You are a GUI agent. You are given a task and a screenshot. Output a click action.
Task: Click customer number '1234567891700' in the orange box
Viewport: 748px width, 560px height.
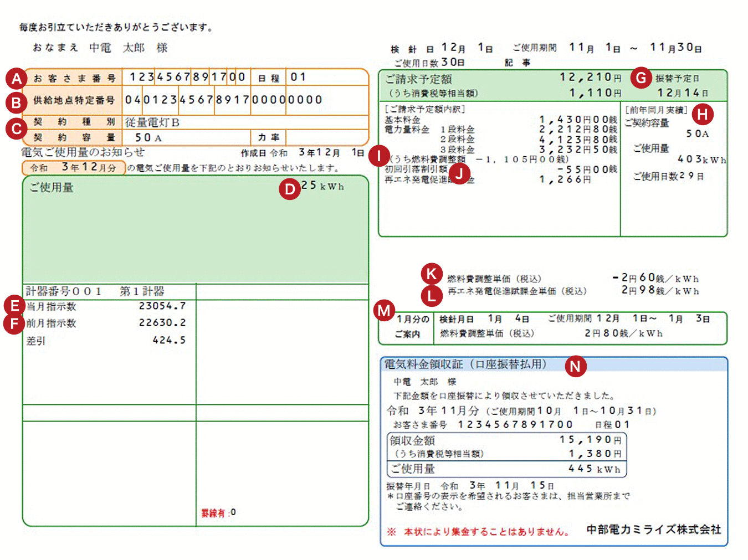(x=187, y=77)
